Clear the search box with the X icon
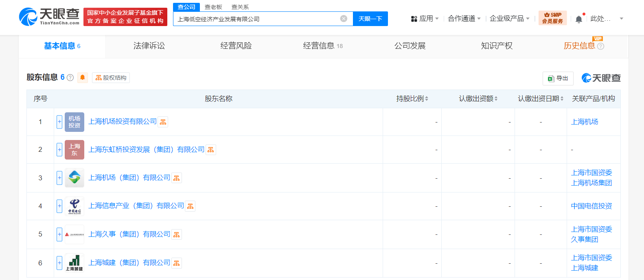The image size is (644, 280). 344,19
